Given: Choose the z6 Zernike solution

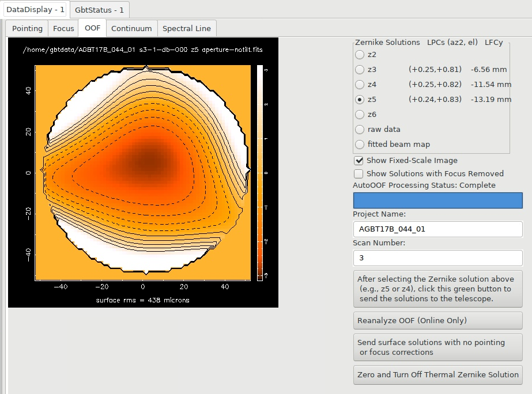Looking at the screenshot, I should click(359, 114).
